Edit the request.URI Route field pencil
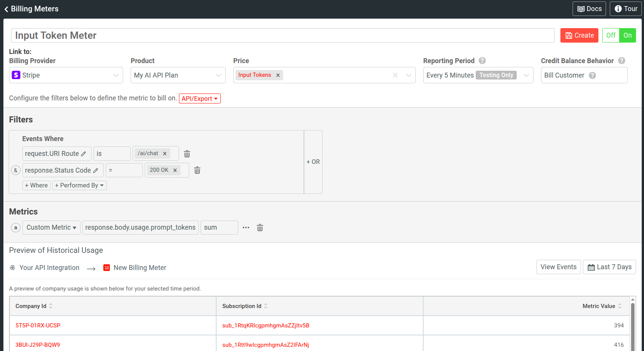 tap(84, 154)
